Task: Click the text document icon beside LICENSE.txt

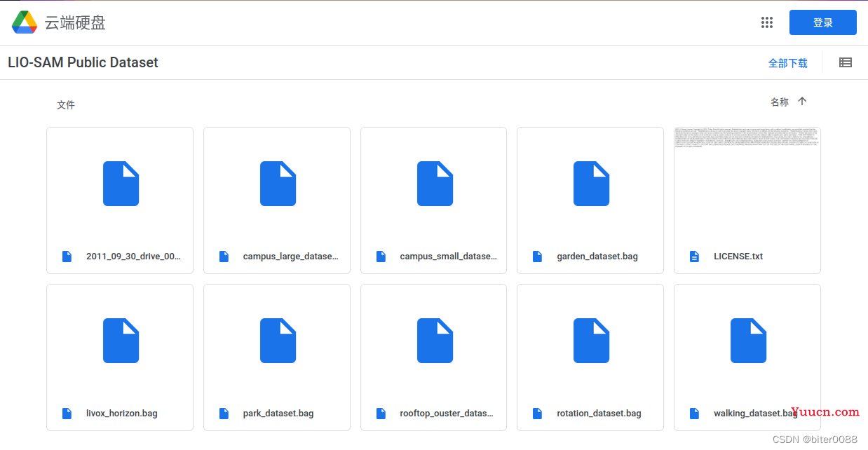Action: click(x=694, y=257)
